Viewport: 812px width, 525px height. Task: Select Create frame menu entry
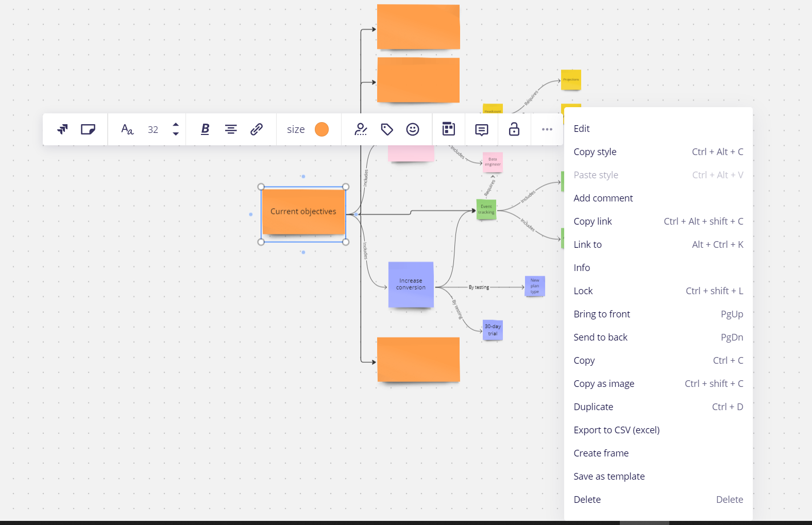point(658,453)
